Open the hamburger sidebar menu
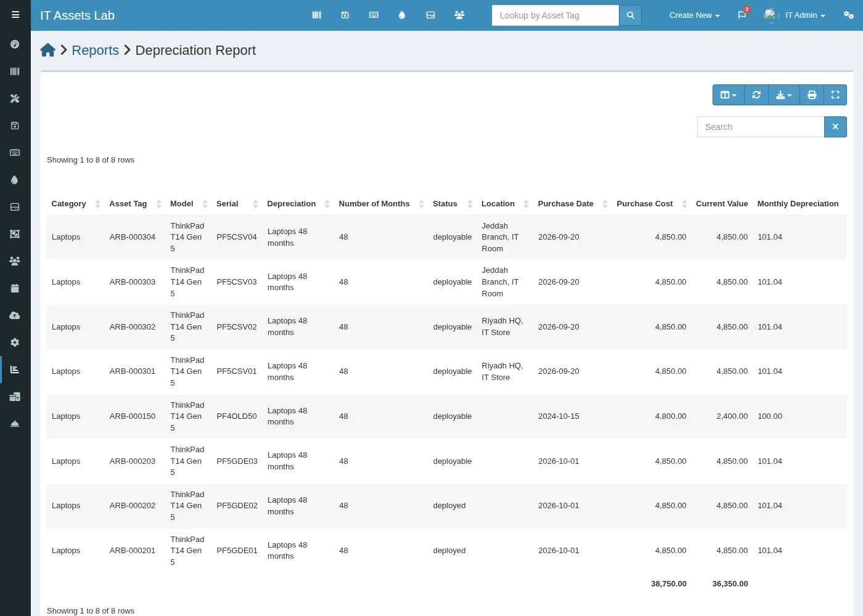Image resolution: width=863 pixels, height=616 pixels. pos(15,15)
